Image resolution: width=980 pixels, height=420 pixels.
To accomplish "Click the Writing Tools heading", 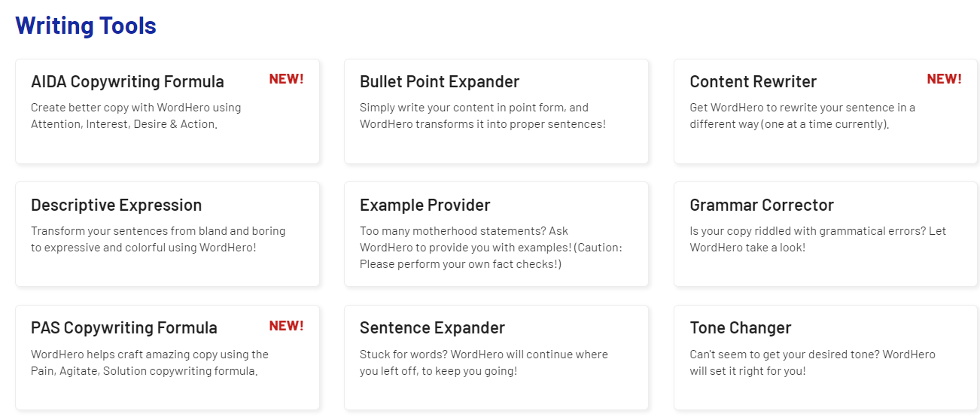I will tap(86, 26).
